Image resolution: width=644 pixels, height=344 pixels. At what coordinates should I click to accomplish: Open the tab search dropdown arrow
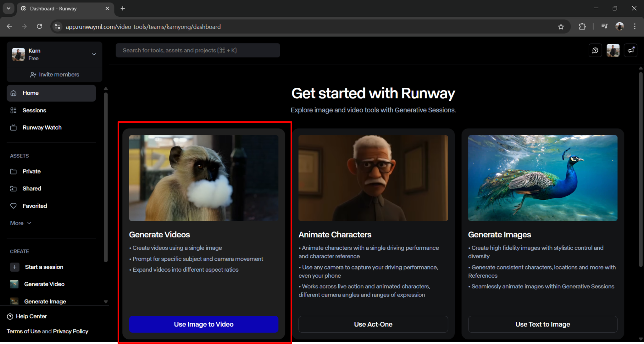[8, 8]
